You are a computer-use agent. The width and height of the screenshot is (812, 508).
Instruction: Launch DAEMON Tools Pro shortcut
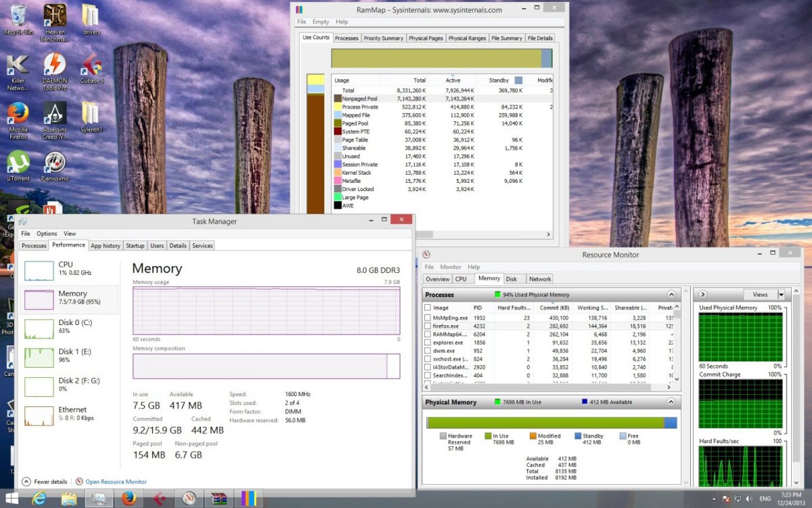click(55, 72)
